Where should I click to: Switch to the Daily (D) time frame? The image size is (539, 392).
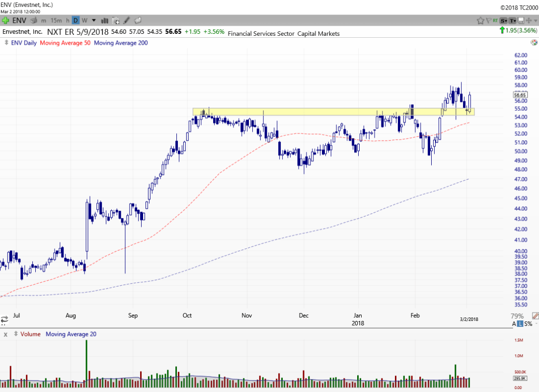tap(76, 20)
